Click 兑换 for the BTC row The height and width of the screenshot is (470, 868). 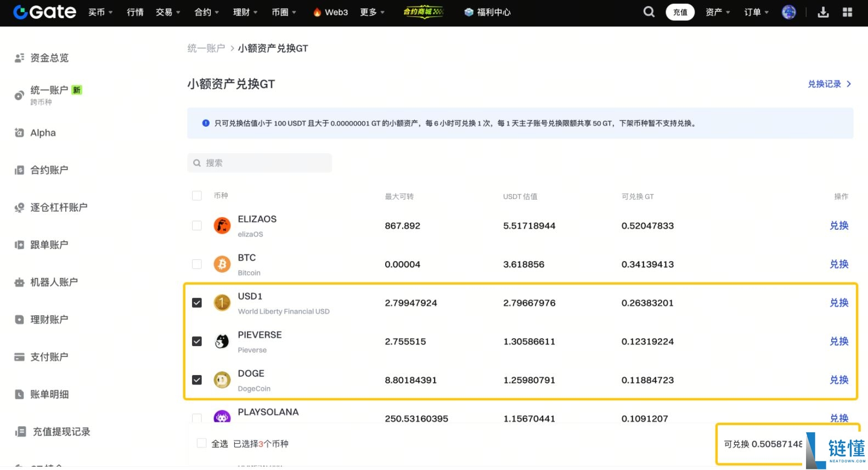[839, 264]
